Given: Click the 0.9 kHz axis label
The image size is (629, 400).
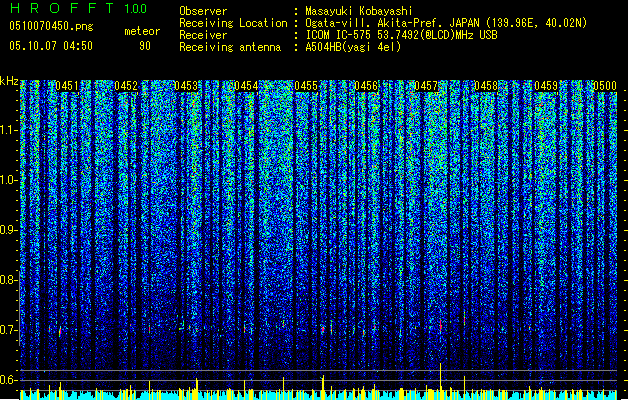Looking at the screenshot, I should pos(9,230).
